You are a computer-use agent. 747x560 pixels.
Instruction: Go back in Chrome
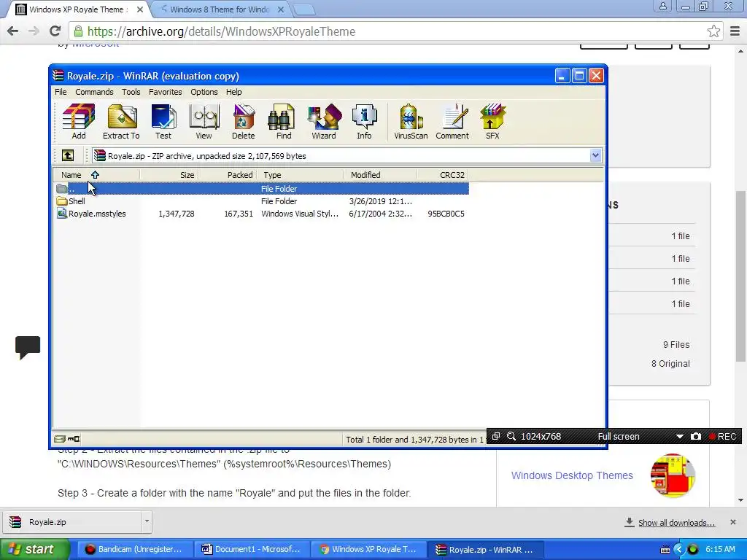(13, 31)
